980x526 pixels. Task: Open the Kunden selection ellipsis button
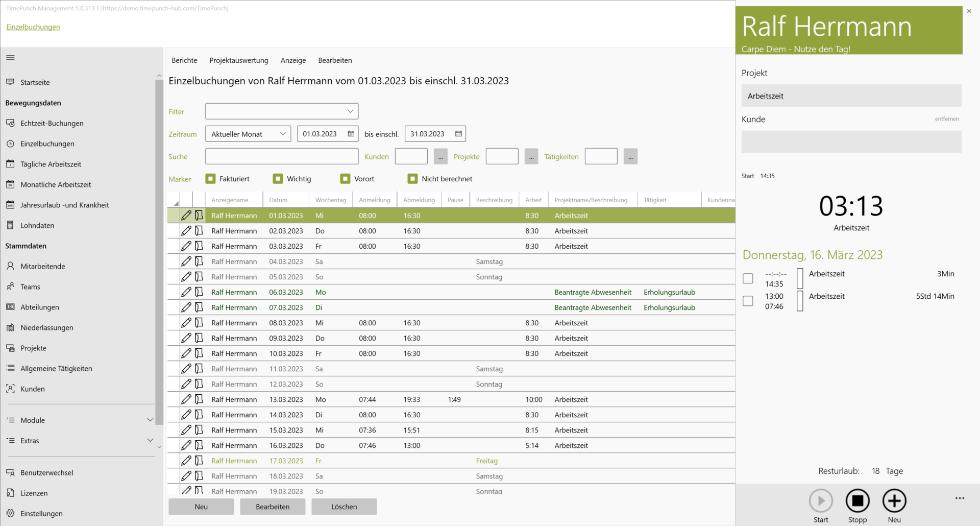pyautogui.click(x=440, y=156)
